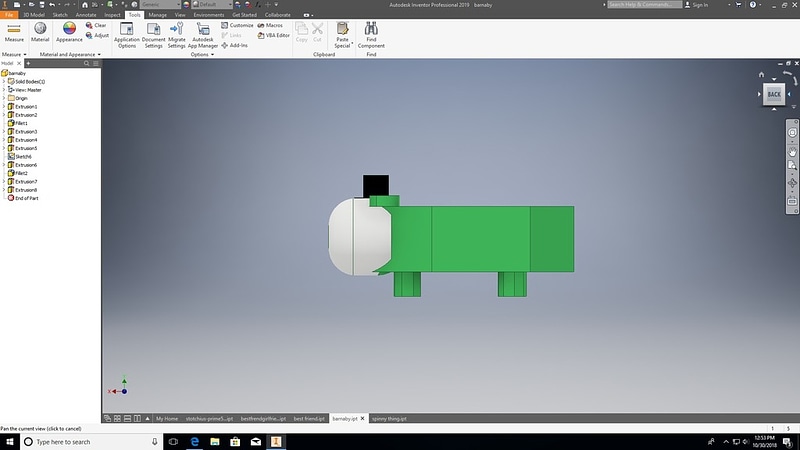Click End of Part marker
The height and width of the screenshot is (450, 800).
tap(23, 198)
